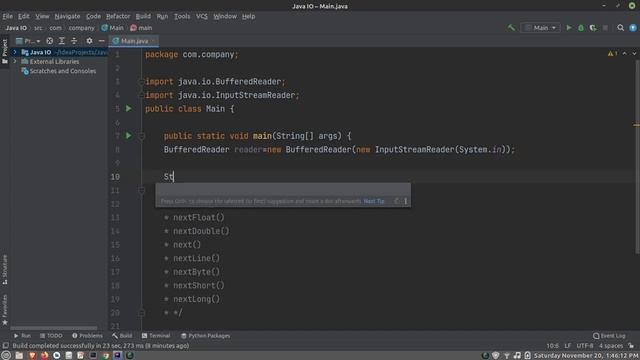Start debugging with the bug icon

(581, 28)
